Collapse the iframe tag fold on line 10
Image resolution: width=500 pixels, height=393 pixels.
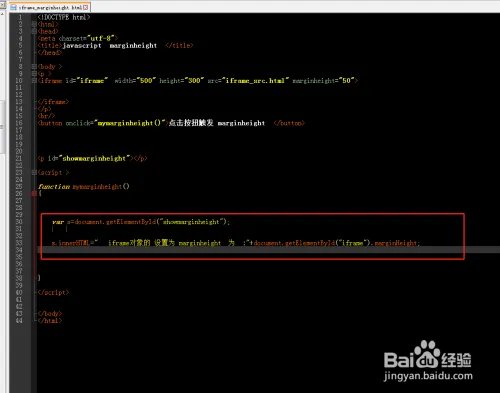tap(34, 81)
